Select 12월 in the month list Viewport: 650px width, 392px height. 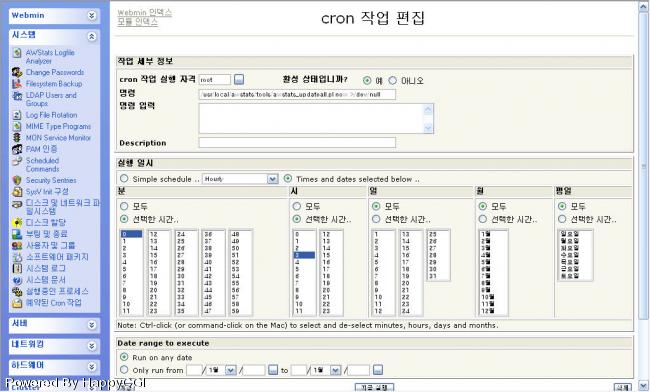tap(493, 311)
